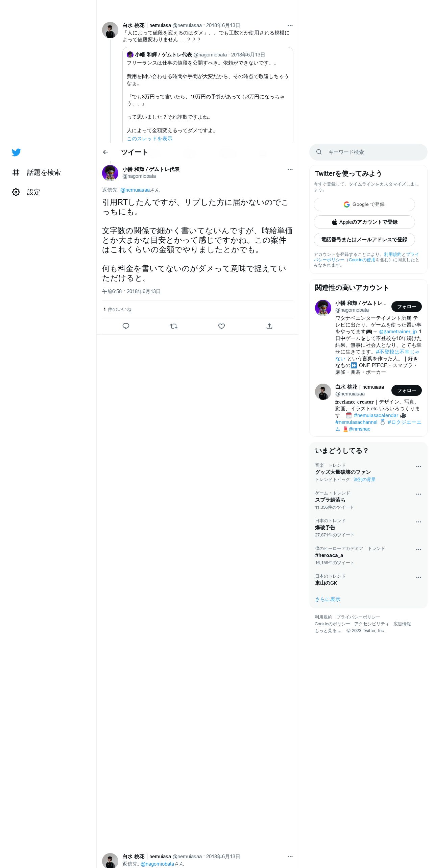The height and width of the screenshot is (868, 434).
Task: Click the このスレッドを表示 link
Action: 149,139
